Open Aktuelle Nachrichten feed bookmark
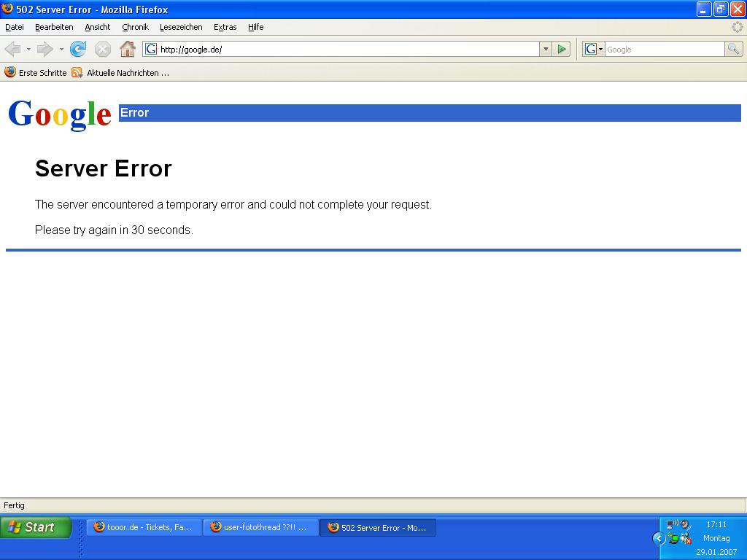The height and width of the screenshot is (560, 747). (120, 73)
